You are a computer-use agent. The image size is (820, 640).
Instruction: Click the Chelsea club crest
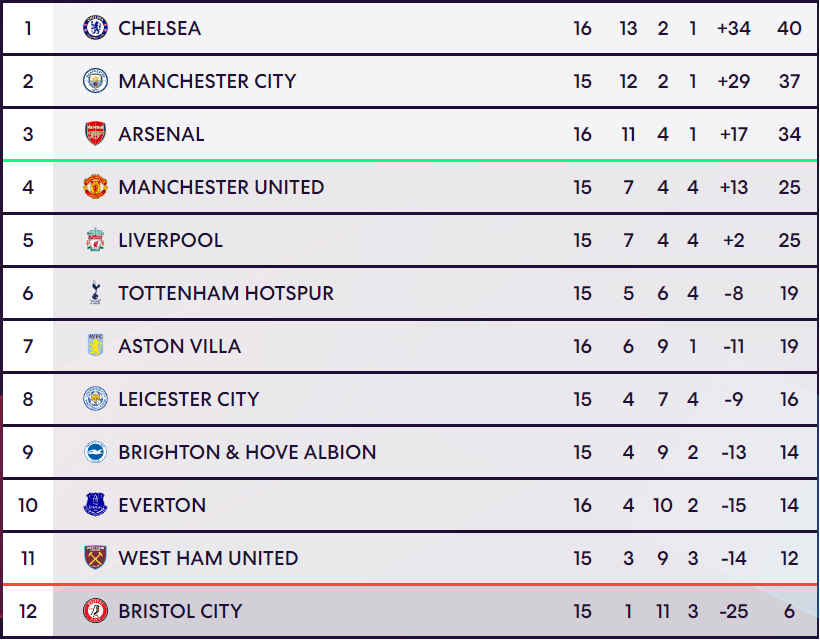coord(95,28)
